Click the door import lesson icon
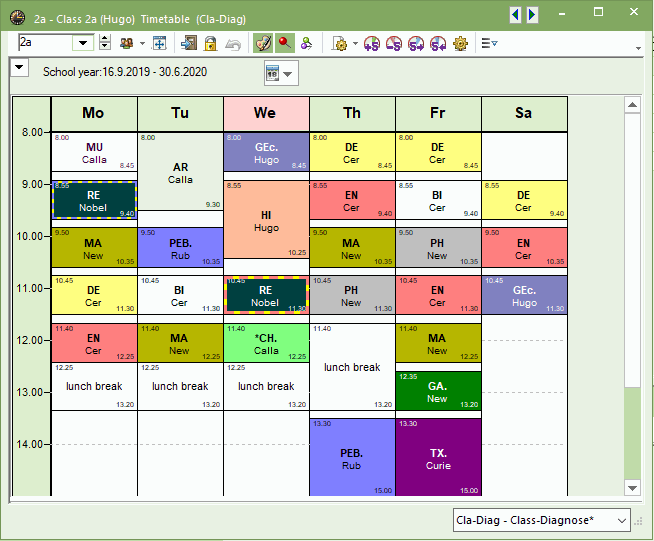Viewport: 654px width, 541px height. [x=189, y=43]
